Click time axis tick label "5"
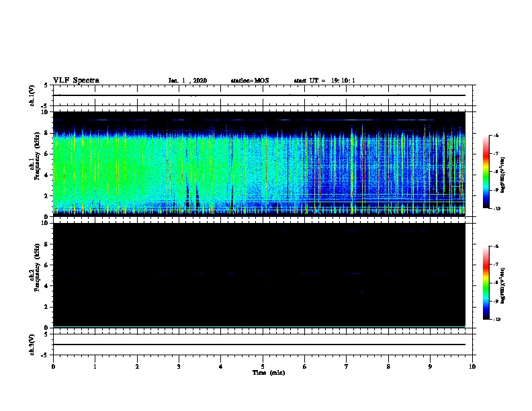The width and height of the screenshot is (532, 411). coord(263,367)
